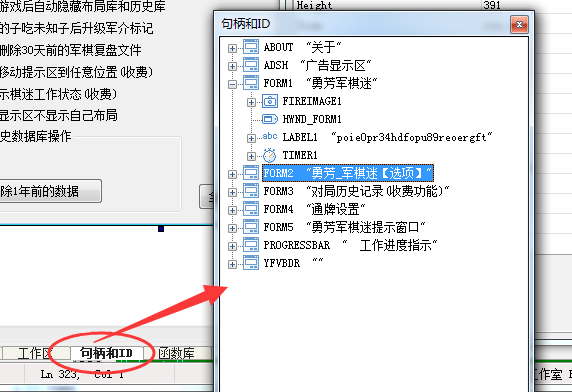Click the FORM2 window icon
This screenshot has width=572, height=392.
click(251, 173)
